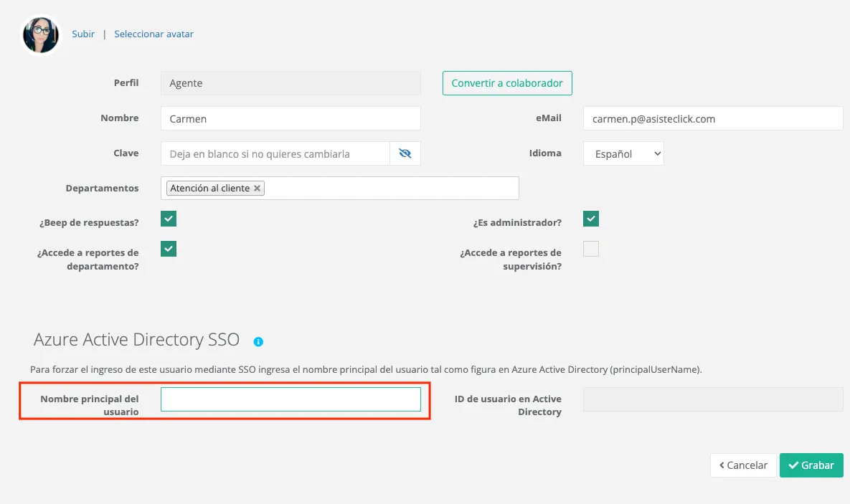Remove the Atención al cliente department tag
This screenshot has height=504, width=850.
pos(257,188)
